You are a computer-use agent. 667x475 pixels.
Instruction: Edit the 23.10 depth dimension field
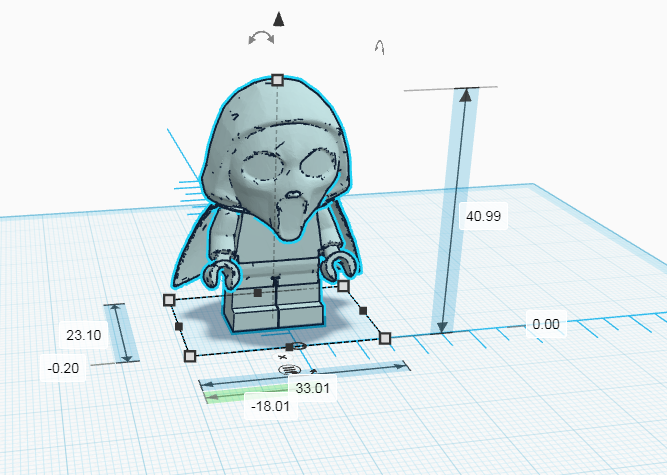pyautogui.click(x=84, y=335)
